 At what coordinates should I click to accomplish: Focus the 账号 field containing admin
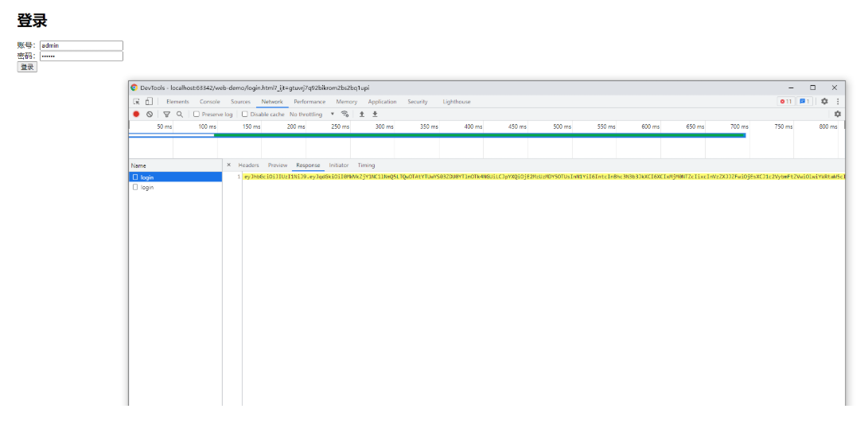81,45
